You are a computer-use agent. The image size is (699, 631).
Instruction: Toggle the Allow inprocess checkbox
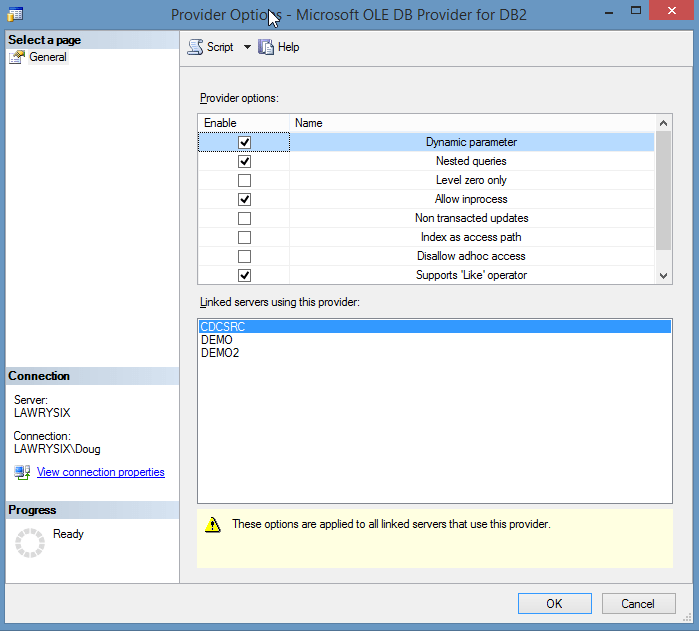point(244,200)
